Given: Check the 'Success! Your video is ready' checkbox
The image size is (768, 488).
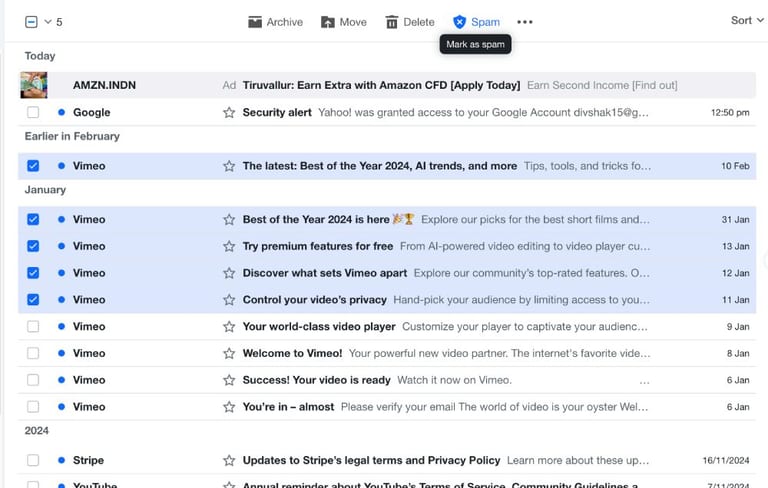Looking at the screenshot, I should click(x=33, y=380).
